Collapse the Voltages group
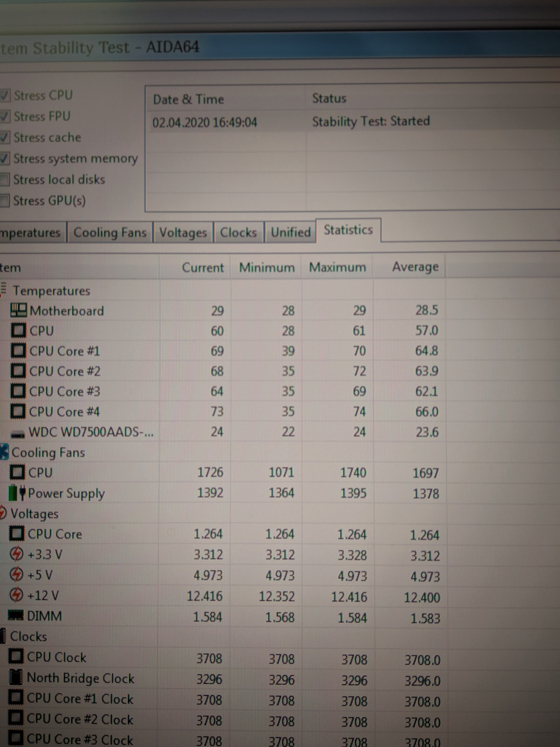The height and width of the screenshot is (747, 560). [3, 513]
